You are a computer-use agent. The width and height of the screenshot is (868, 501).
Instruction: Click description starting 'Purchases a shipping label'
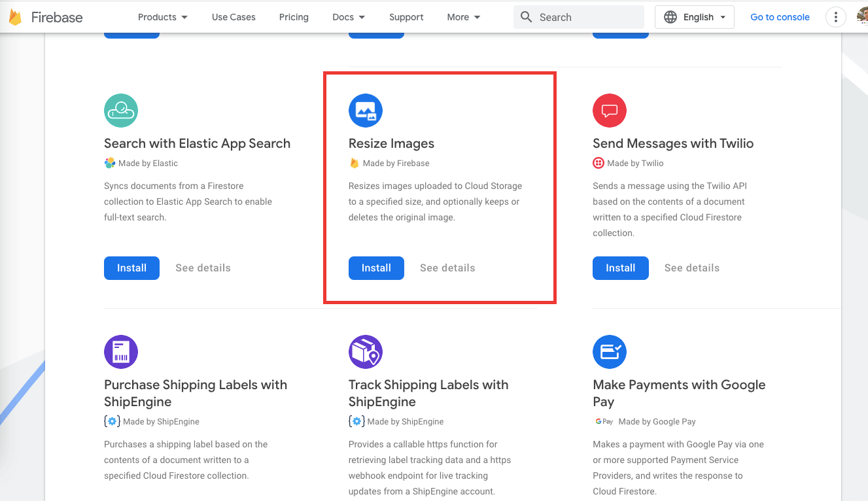(186, 460)
